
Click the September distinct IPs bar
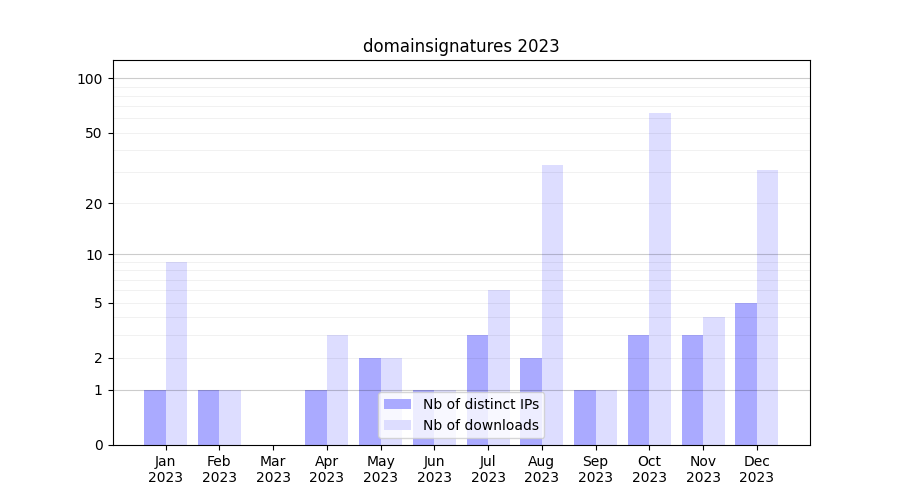pos(585,417)
